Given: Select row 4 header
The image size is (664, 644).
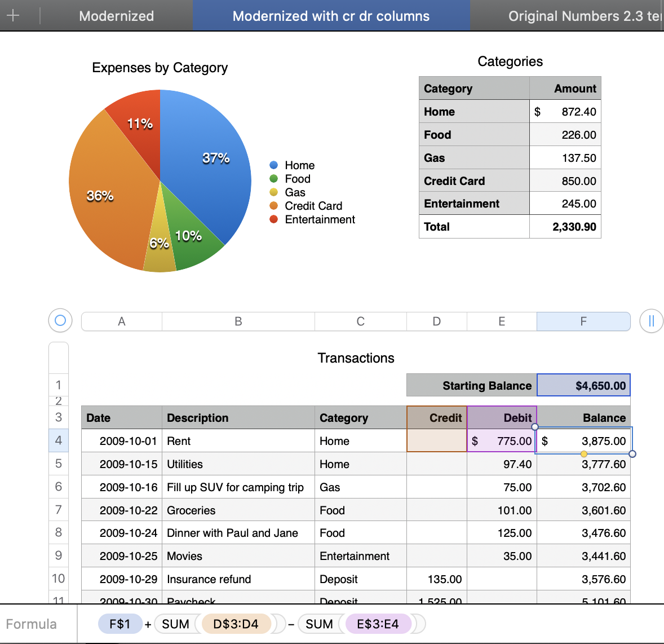Looking at the screenshot, I should (x=59, y=440).
